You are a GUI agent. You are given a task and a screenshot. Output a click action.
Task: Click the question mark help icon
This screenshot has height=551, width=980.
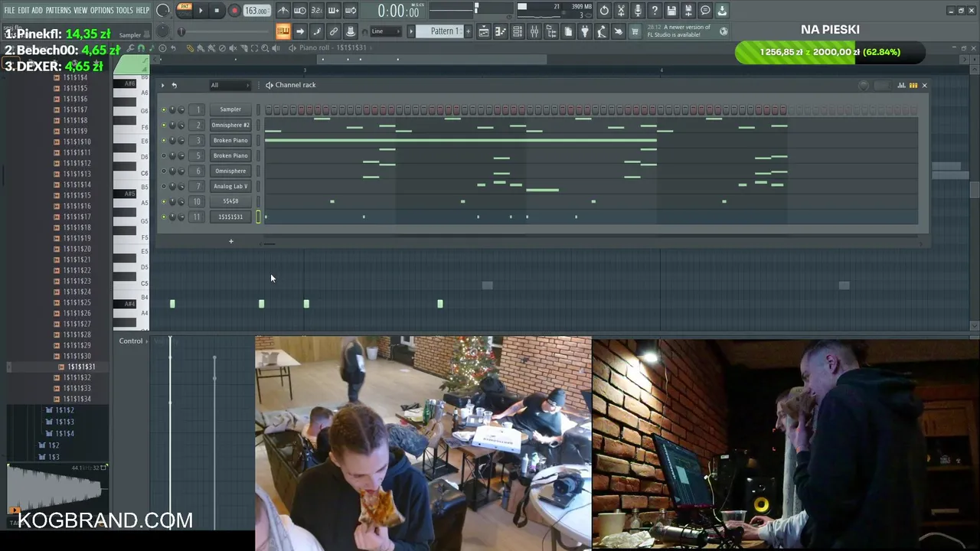[655, 11]
